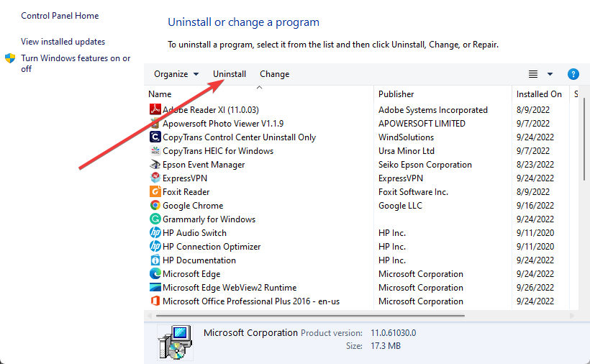
Task: Click the ExpressVPN program icon
Action: coord(155,178)
